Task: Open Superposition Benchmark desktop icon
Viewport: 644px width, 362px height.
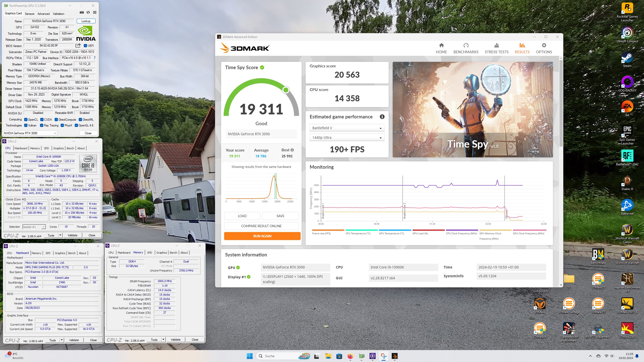Action: tap(569, 332)
